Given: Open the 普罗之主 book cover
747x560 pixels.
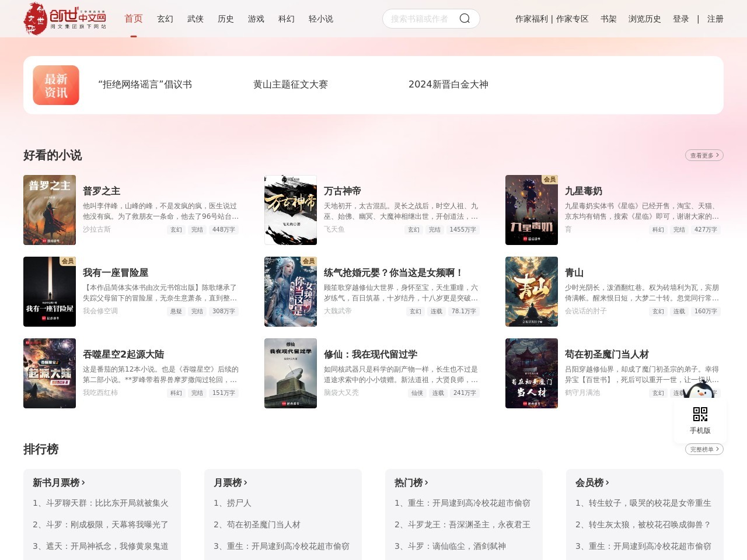Looking at the screenshot, I should click(x=50, y=210).
